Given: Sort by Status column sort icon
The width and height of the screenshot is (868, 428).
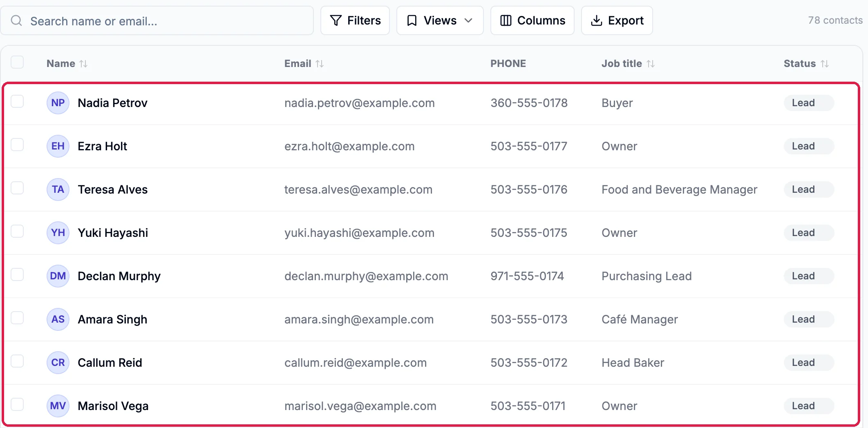Looking at the screenshot, I should 825,64.
